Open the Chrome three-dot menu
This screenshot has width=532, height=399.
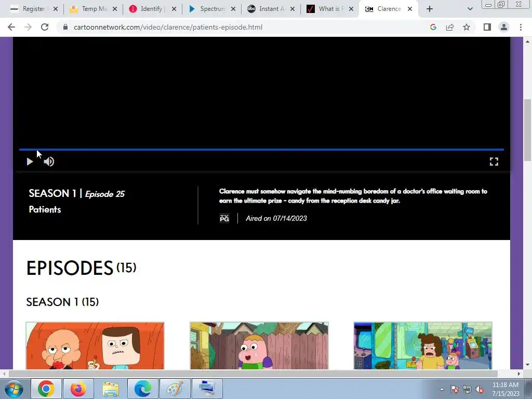pos(521,27)
